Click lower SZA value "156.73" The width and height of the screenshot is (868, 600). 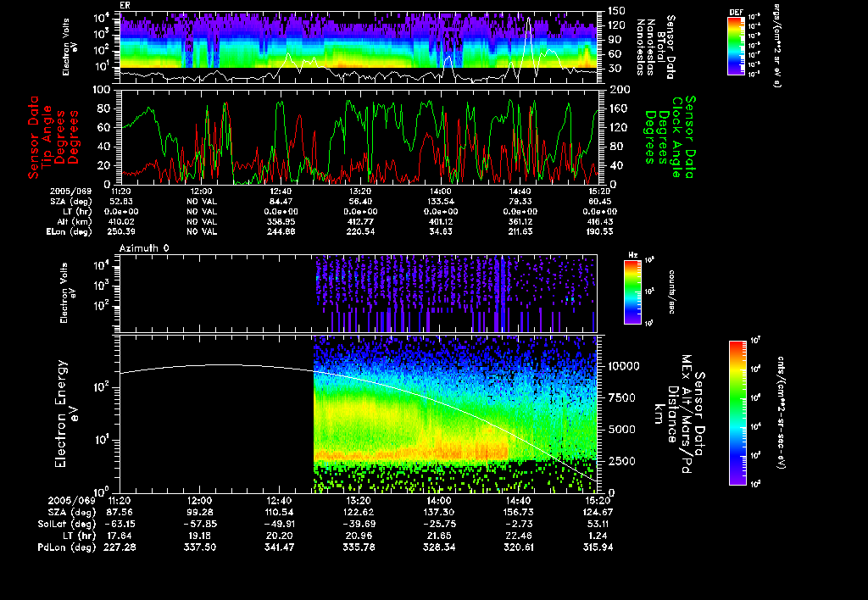518,513
